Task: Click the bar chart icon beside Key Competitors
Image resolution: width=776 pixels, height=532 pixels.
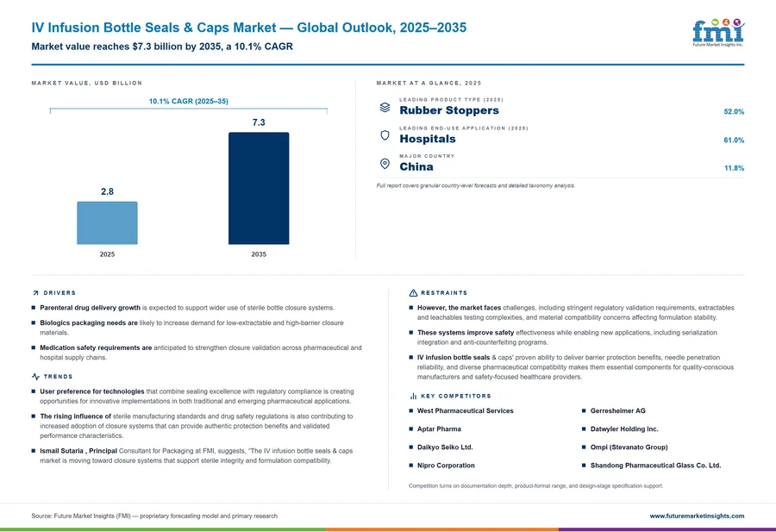Action: pyautogui.click(x=413, y=396)
